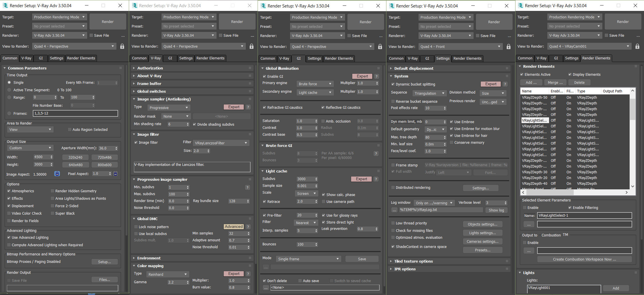
Task: Click the ellipsis button below the element Name field
Action: click(529, 224)
